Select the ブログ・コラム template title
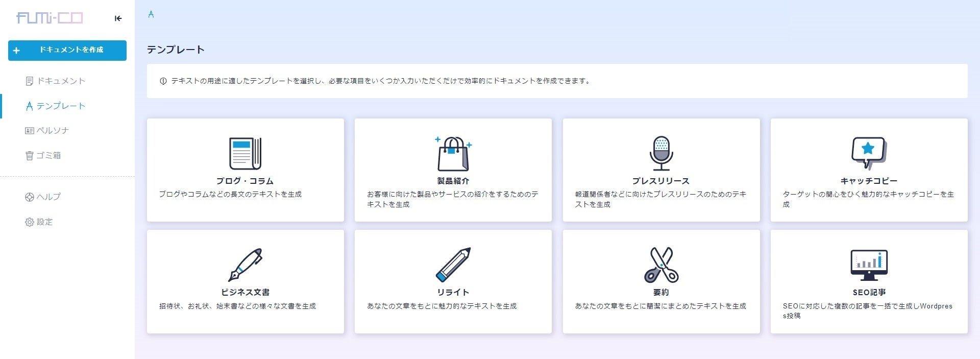Screen dimensions: 980x359 [x=245, y=181]
